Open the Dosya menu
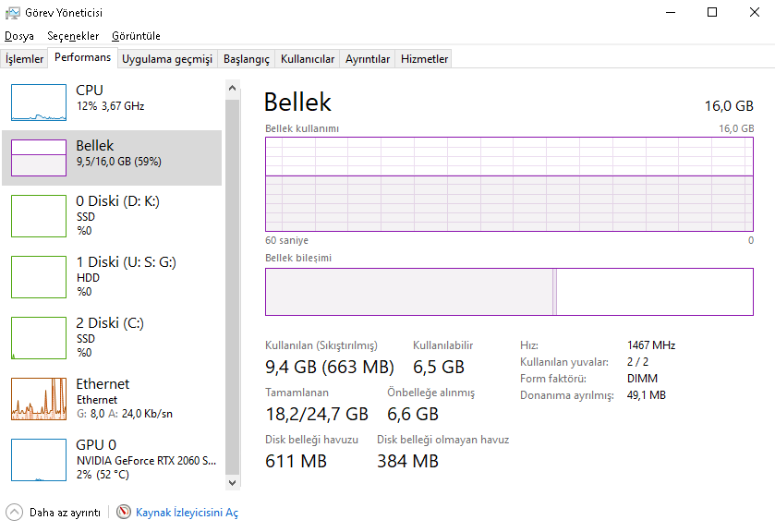775x532 pixels. (x=19, y=36)
